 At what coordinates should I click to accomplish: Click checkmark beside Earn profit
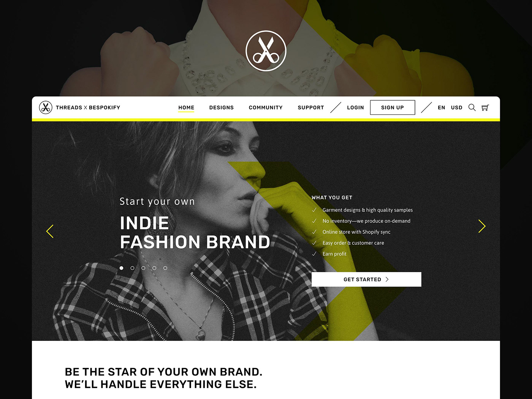point(314,254)
